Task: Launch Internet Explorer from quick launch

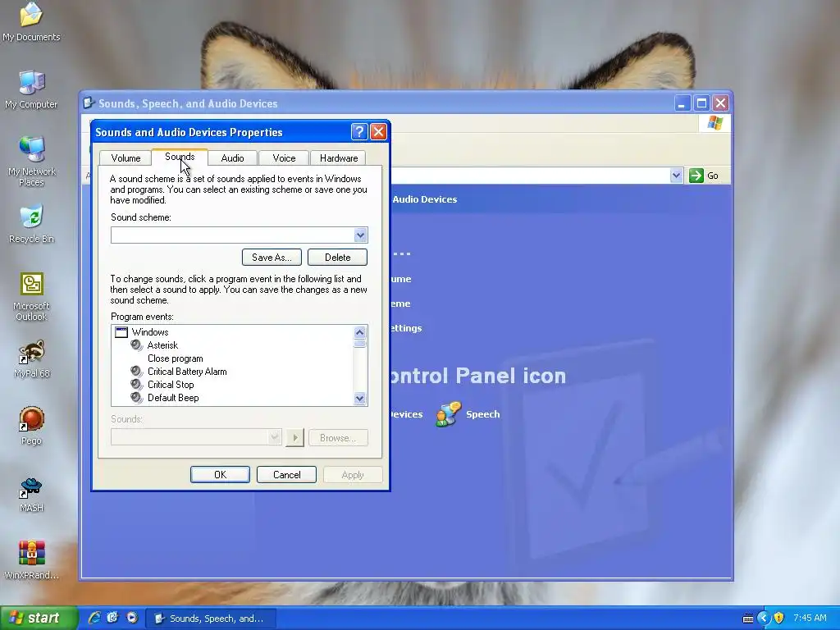Action: click(x=94, y=618)
